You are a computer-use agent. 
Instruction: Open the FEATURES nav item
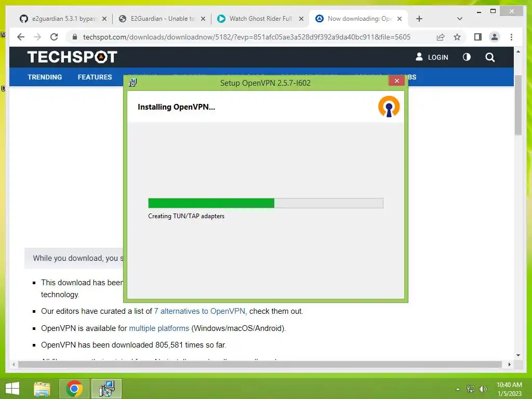[x=95, y=77]
